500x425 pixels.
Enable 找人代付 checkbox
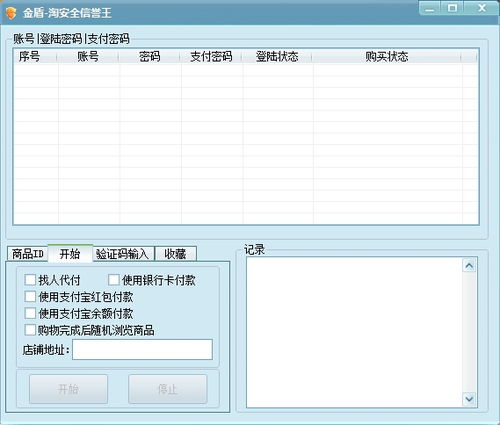tap(30, 280)
